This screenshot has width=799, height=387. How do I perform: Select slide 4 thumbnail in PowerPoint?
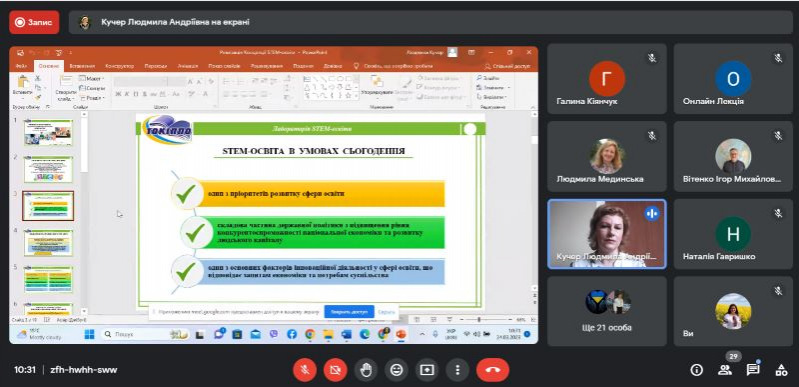click(x=48, y=242)
